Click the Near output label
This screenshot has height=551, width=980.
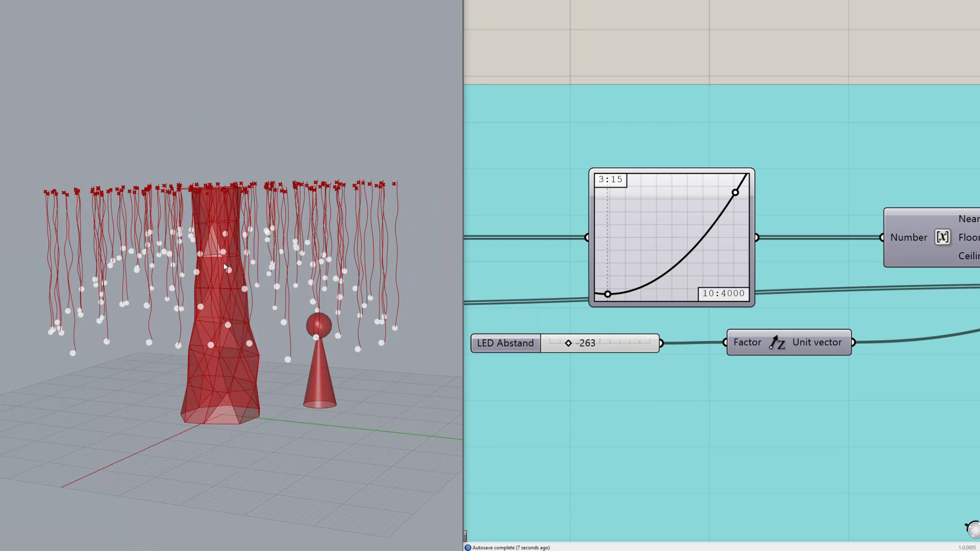point(969,219)
